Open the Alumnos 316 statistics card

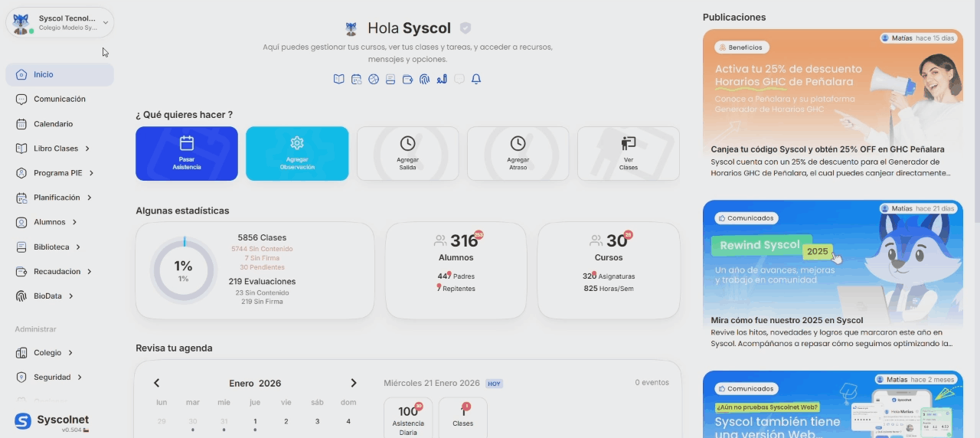456,270
